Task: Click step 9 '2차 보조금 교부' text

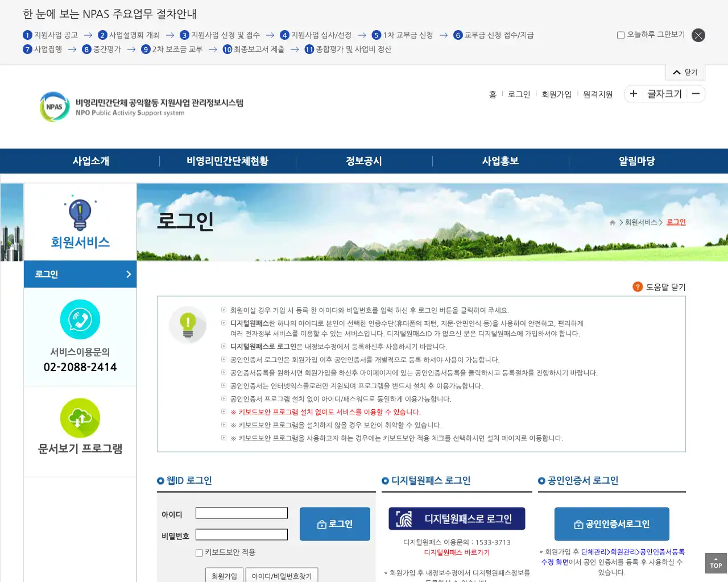Action: [x=177, y=49]
